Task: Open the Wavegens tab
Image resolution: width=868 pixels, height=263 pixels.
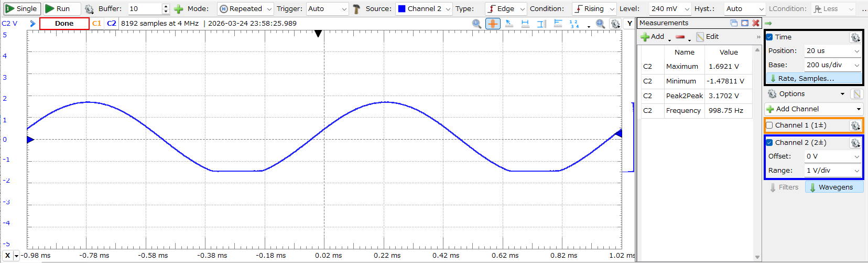Action: pyautogui.click(x=834, y=187)
